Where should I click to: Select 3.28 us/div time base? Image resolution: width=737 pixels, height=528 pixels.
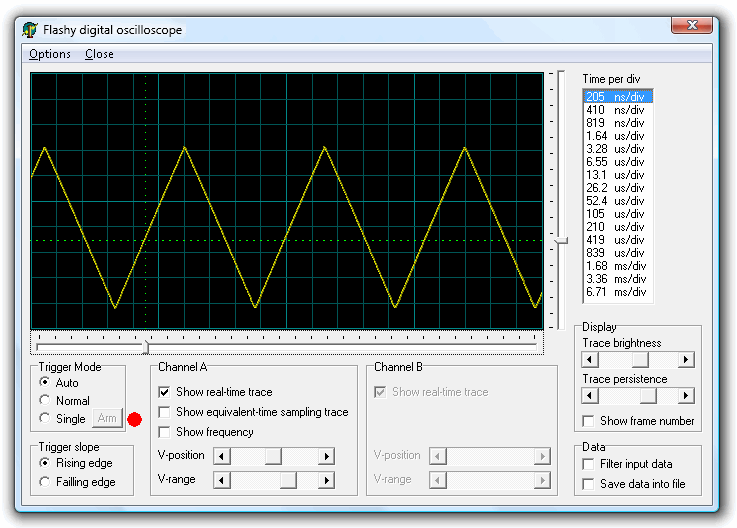(618, 149)
